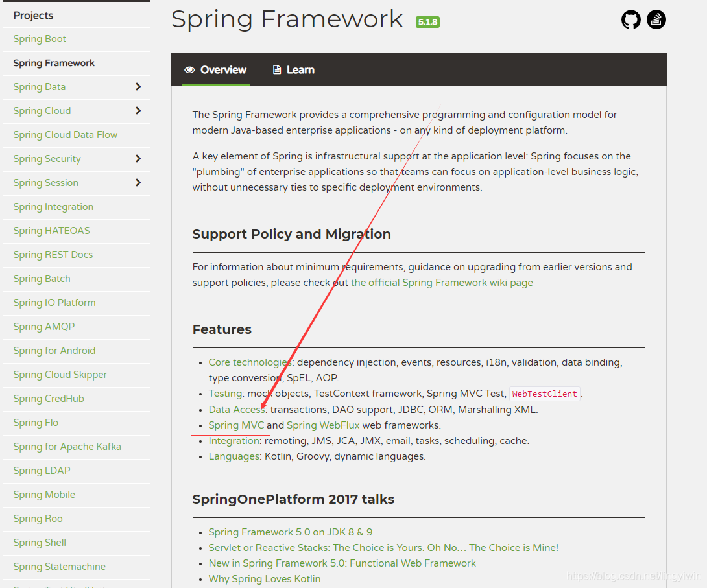Image resolution: width=707 pixels, height=588 pixels.
Task: Open Spring Flo project
Action: click(36, 423)
